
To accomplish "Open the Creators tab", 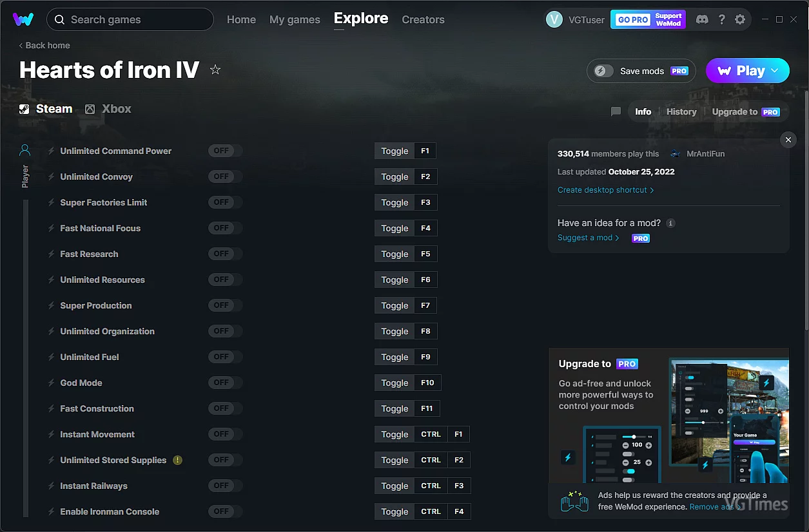I will (423, 19).
